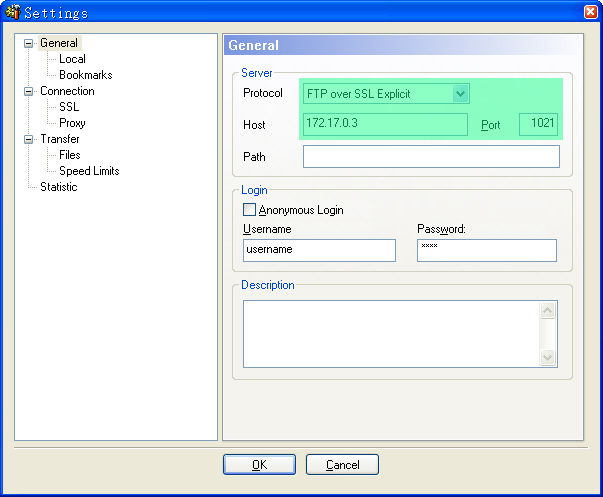Open the Files settings page
The height and width of the screenshot is (497, 603).
click(70, 155)
